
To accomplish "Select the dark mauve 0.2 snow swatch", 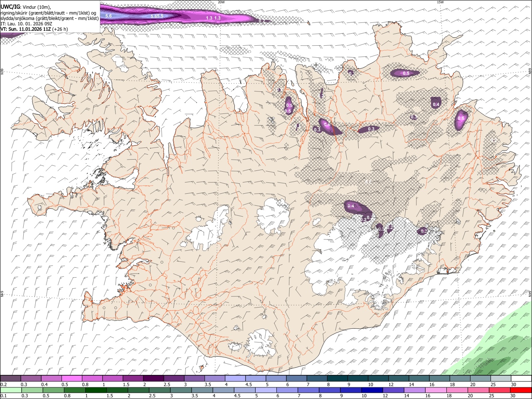I will [10, 379].
